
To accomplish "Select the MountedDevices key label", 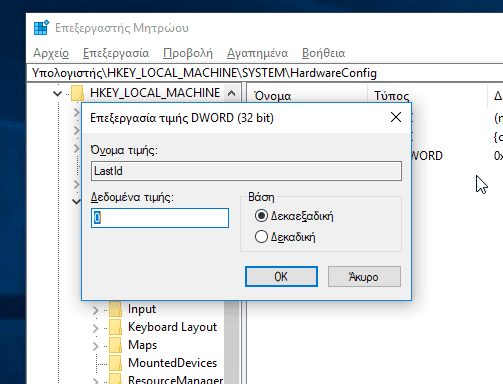I will click(172, 363).
